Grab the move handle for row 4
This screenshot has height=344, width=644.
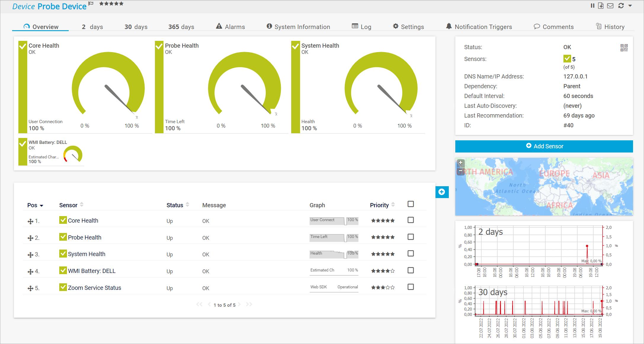30,271
